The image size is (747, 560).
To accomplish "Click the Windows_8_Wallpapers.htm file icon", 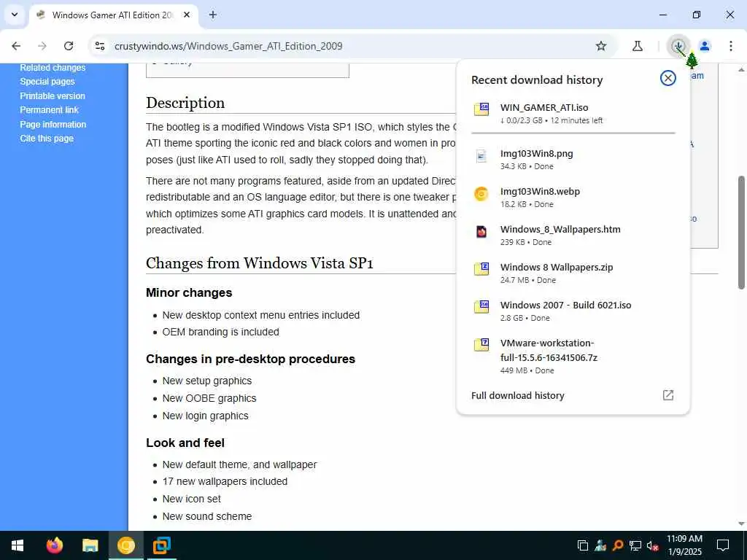I will [481, 232].
